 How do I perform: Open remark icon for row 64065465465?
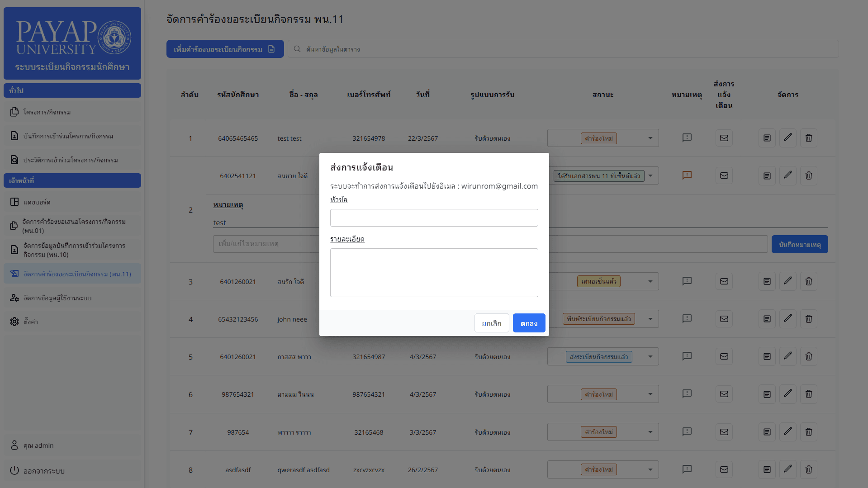(687, 137)
